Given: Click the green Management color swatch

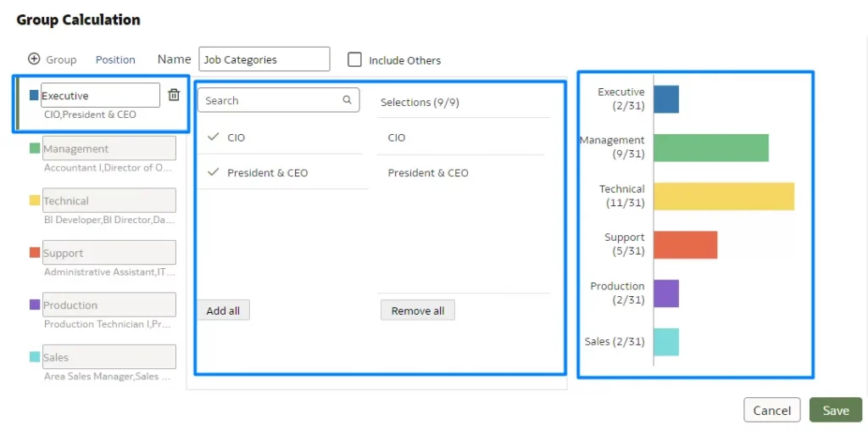Looking at the screenshot, I should [x=35, y=148].
